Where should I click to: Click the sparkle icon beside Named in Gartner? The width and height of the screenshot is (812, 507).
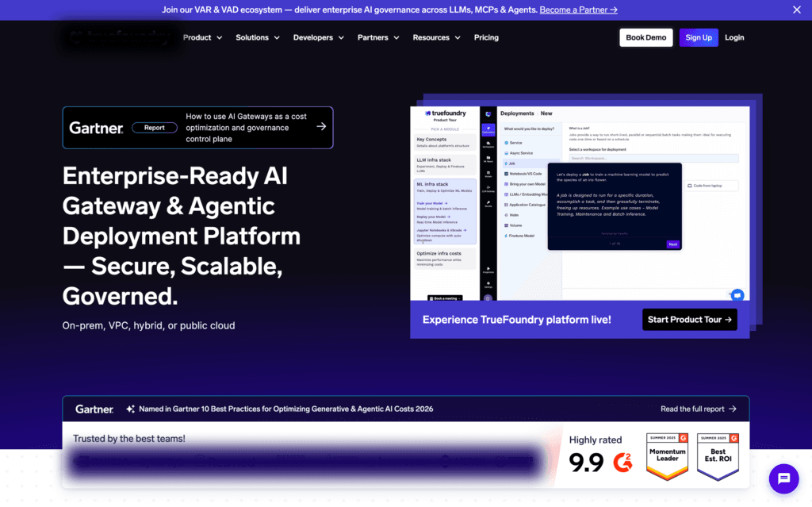pyautogui.click(x=130, y=409)
